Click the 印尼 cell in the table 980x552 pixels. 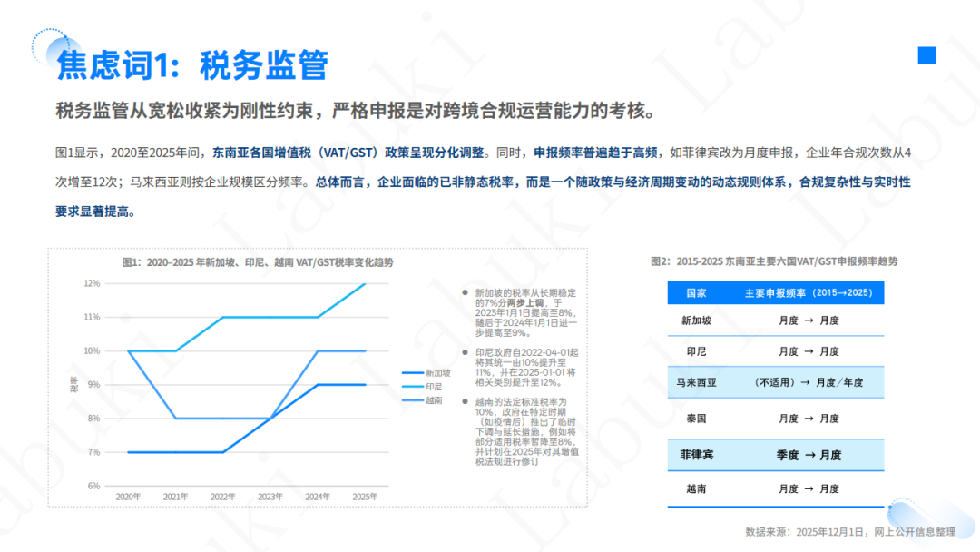[696, 352]
